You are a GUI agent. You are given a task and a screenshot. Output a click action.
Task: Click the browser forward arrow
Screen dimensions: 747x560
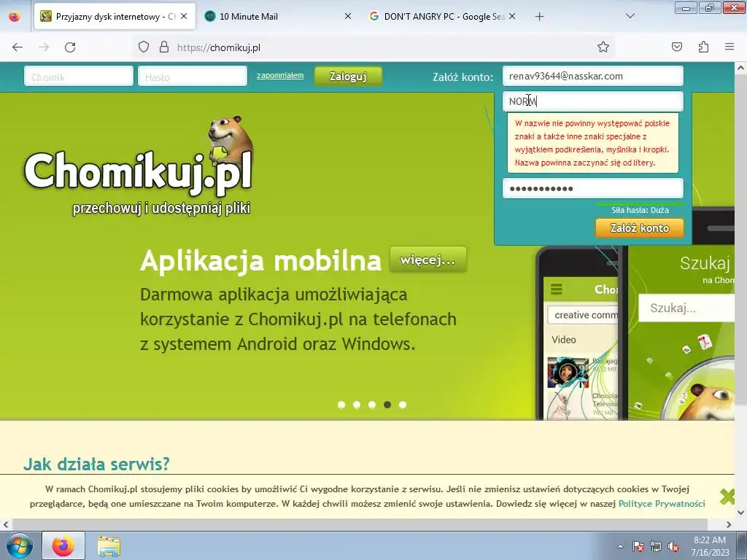click(x=44, y=47)
